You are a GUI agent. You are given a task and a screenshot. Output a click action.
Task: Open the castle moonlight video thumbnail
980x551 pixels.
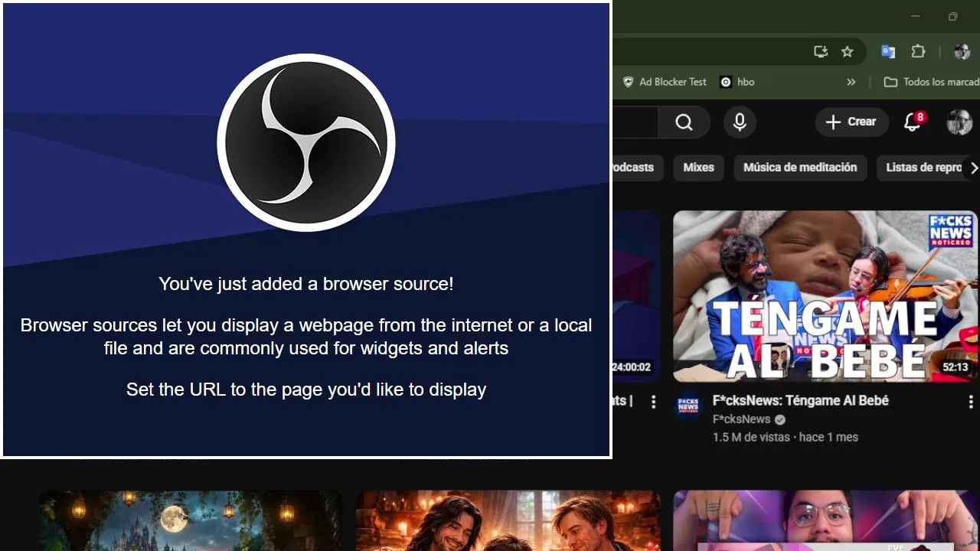coord(191,520)
